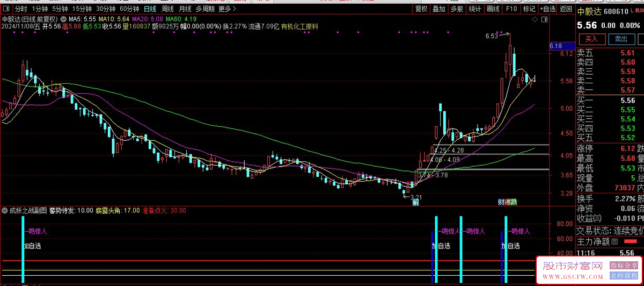Select the 卖一 price 5.57
Image resolution: width=644 pixels, height=286 pixels.
pos(627,90)
